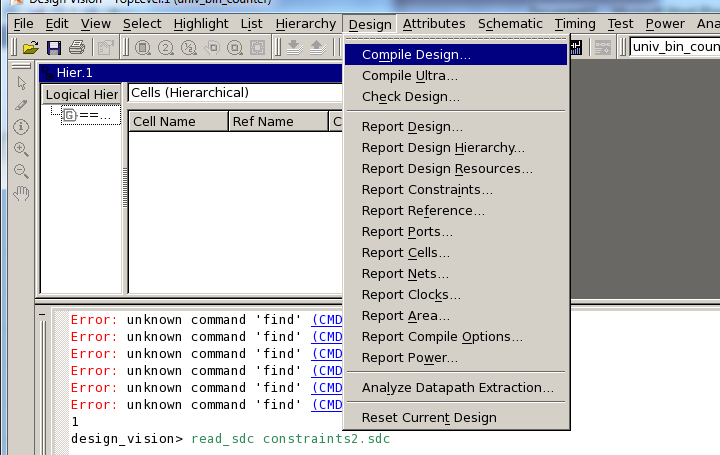The height and width of the screenshot is (455, 720).
Task: Open the Select menu
Action: pyautogui.click(x=142, y=24)
